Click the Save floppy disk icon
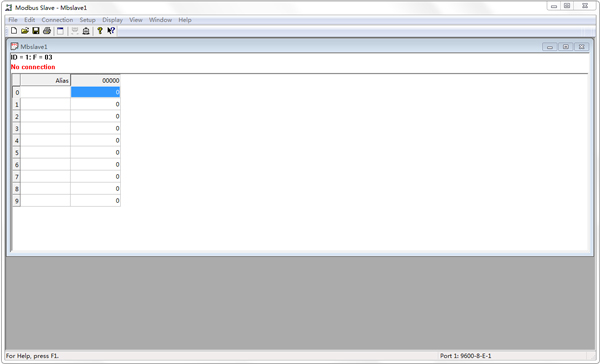 (x=36, y=31)
